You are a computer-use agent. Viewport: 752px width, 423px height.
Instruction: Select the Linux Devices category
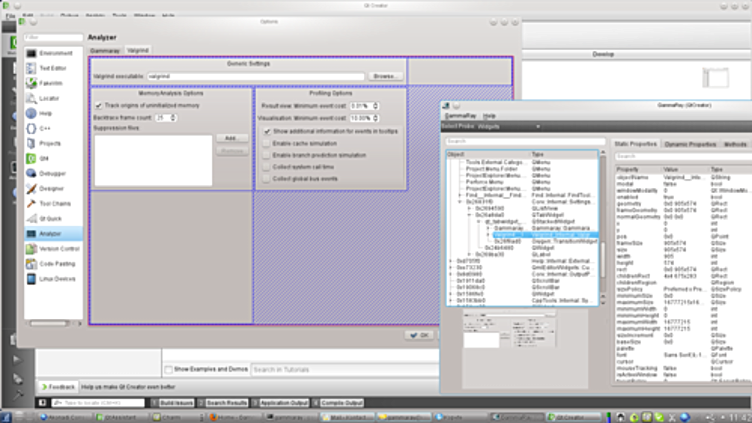[x=33, y=277]
